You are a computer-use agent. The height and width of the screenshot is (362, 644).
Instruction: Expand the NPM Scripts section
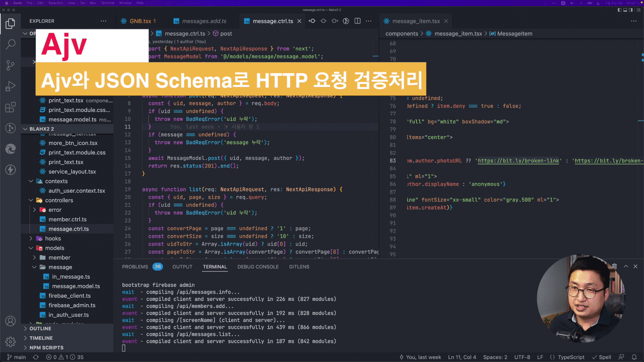67,348
